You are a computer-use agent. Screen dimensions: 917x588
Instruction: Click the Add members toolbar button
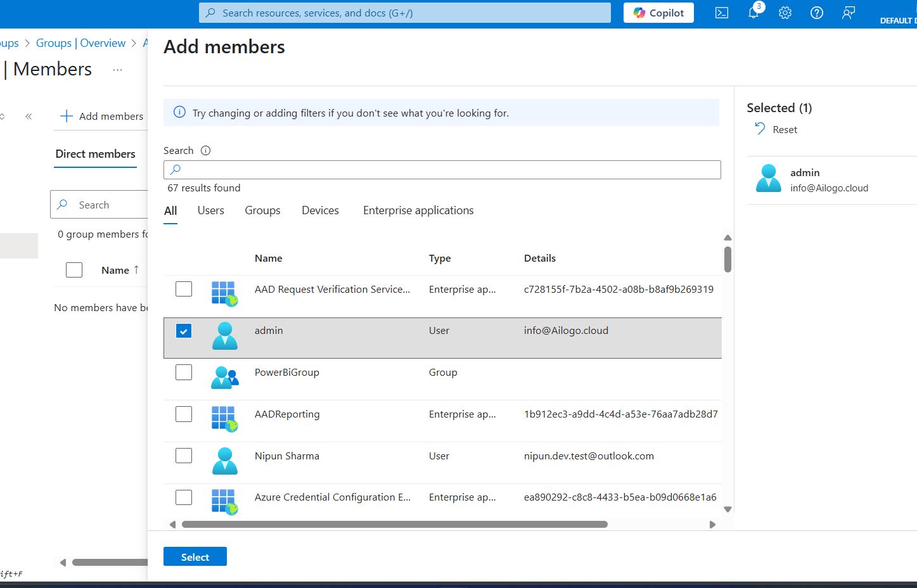click(102, 116)
